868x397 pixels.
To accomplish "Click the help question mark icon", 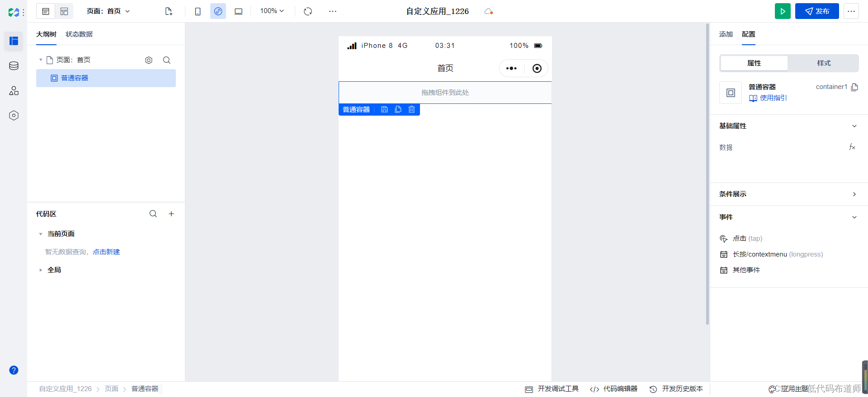I will coord(14,370).
